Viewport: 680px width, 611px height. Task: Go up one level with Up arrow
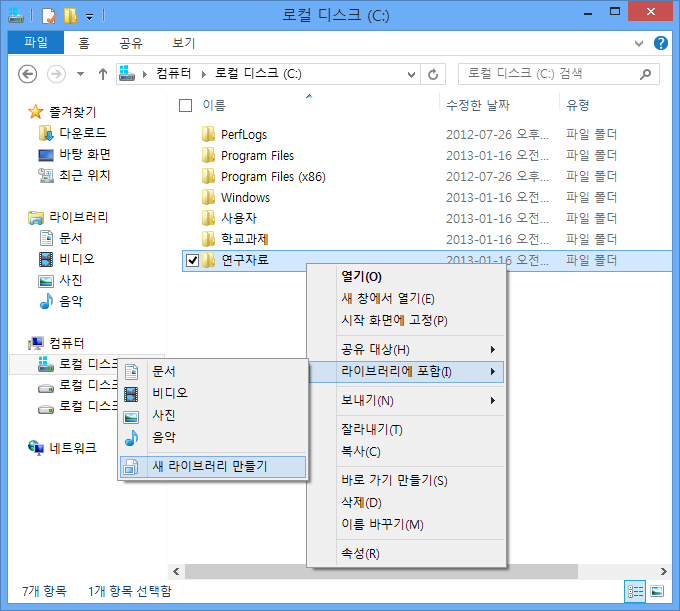coord(103,74)
